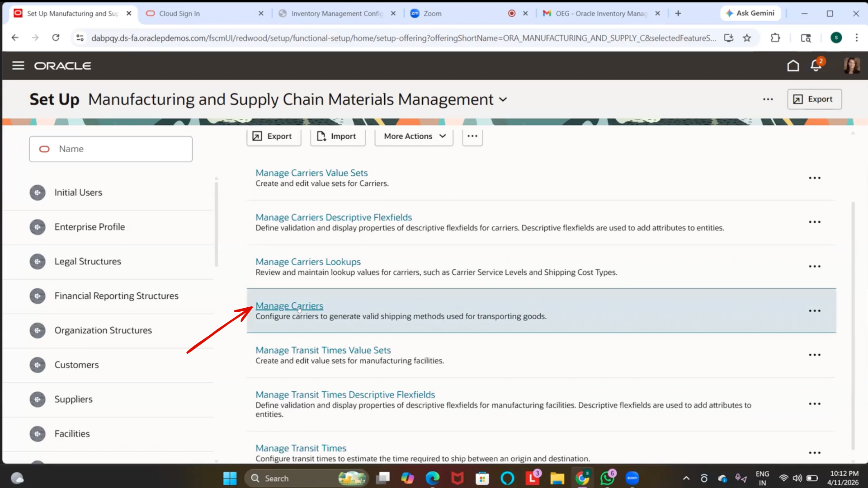Screen dimensions: 868x488
Task: Open page-level more options ellipsis next to Export
Action: pyautogui.click(x=768, y=99)
